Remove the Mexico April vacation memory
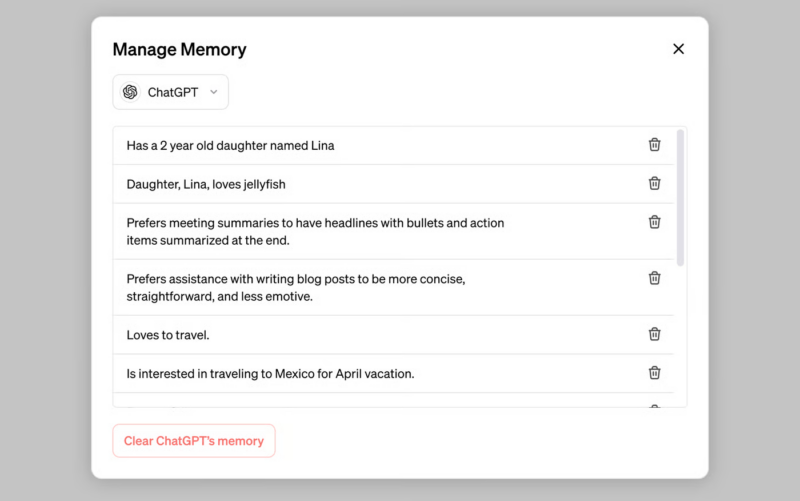800x501 pixels. click(x=654, y=373)
